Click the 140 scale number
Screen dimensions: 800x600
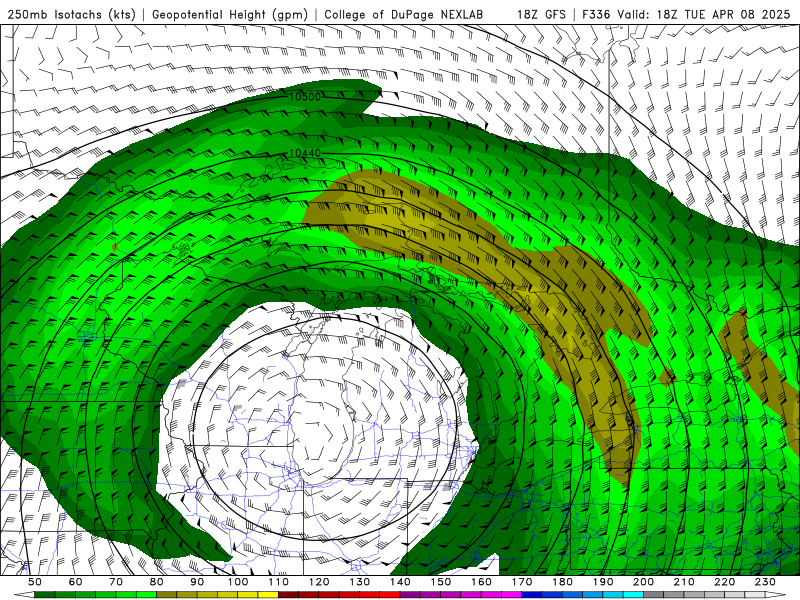400,582
